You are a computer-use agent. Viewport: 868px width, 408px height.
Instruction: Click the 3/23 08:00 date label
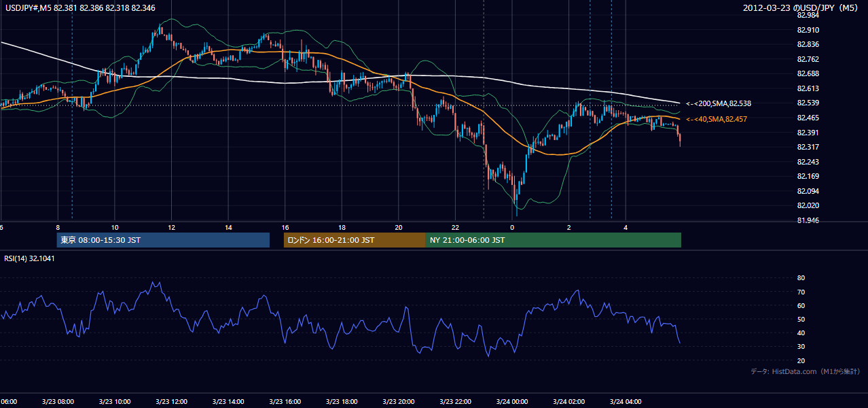[58, 402]
